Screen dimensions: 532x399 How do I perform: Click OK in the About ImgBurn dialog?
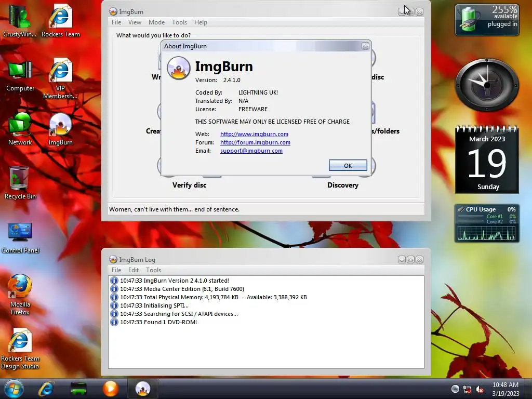pyautogui.click(x=348, y=166)
